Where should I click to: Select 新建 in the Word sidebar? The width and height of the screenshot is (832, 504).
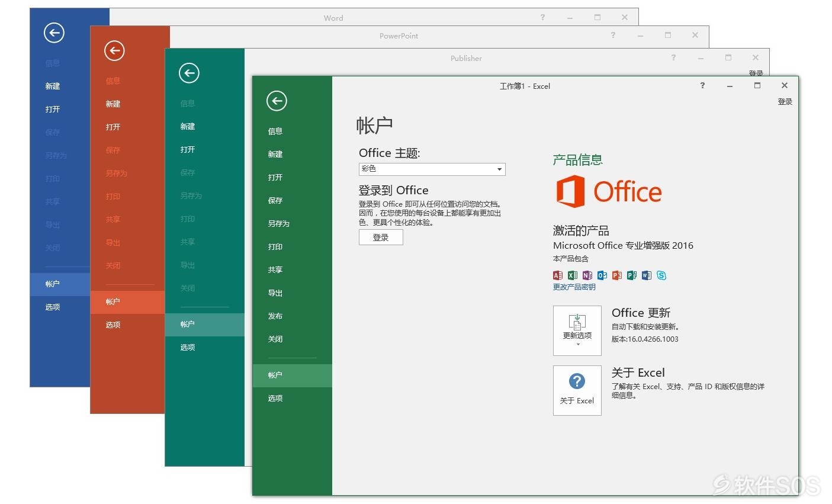coord(53,86)
